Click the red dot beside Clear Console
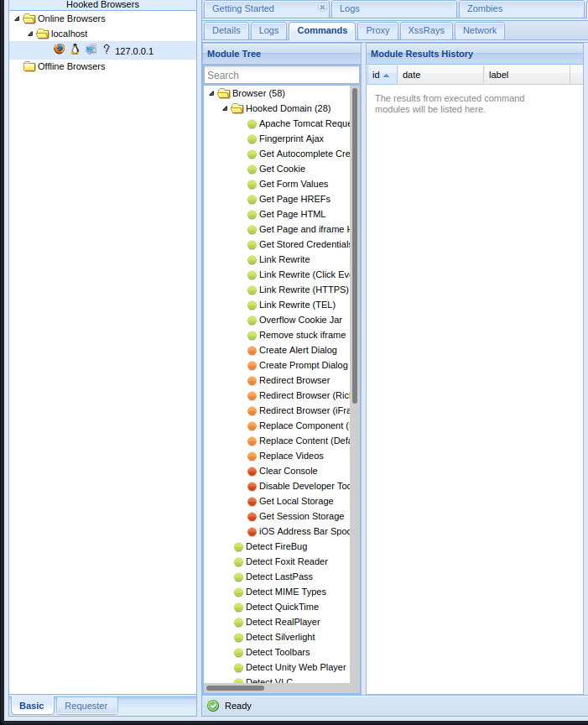588x725 pixels. click(x=252, y=472)
